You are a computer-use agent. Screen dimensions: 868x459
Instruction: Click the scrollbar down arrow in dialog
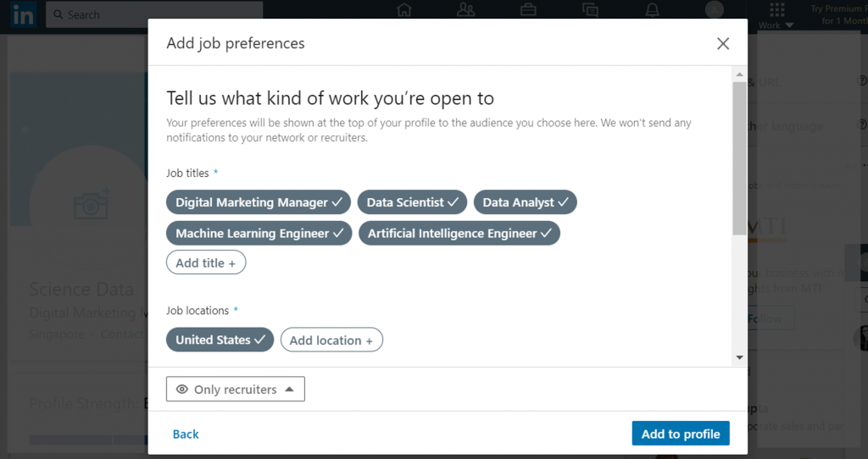coord(739,357)
